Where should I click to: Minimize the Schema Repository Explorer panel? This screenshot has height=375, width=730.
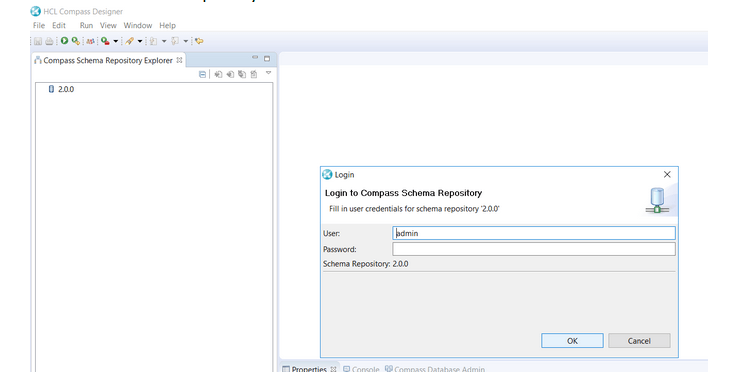255,58
